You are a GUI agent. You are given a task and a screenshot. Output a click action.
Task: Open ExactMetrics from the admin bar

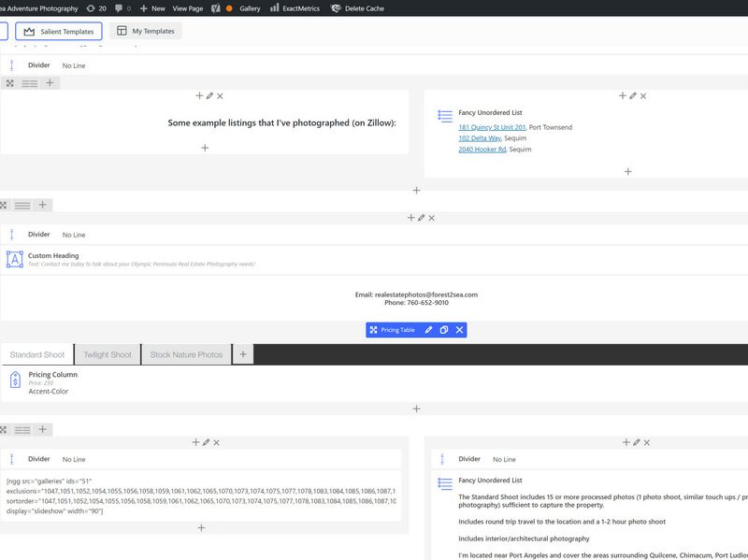coord(295,8)
